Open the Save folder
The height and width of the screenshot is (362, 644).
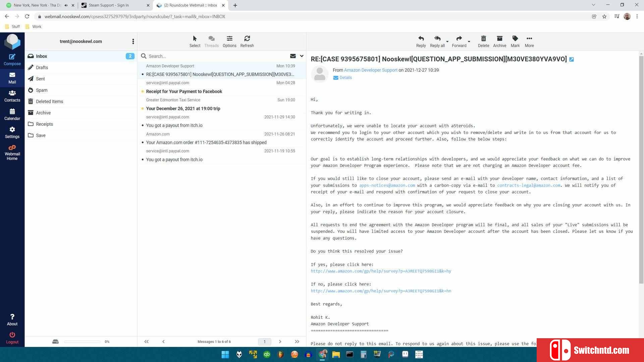[x=81, y=135]
